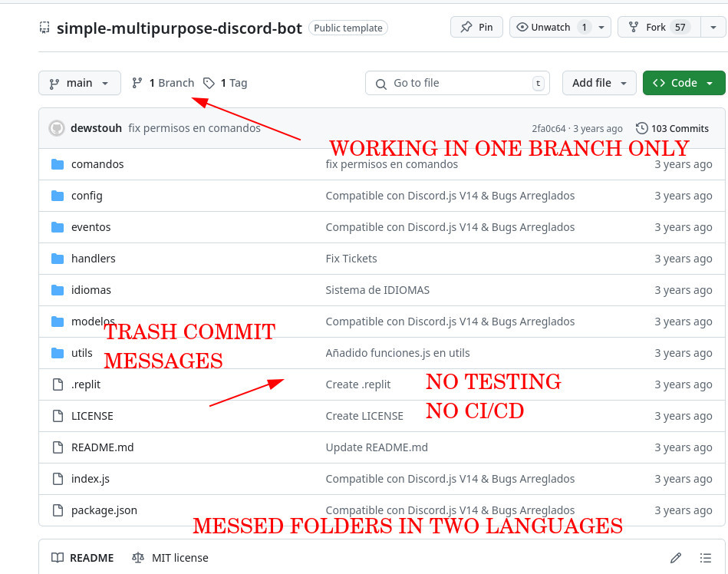Open the comandos folder
The image size is (728, 574).
click(x=97, y=164)
